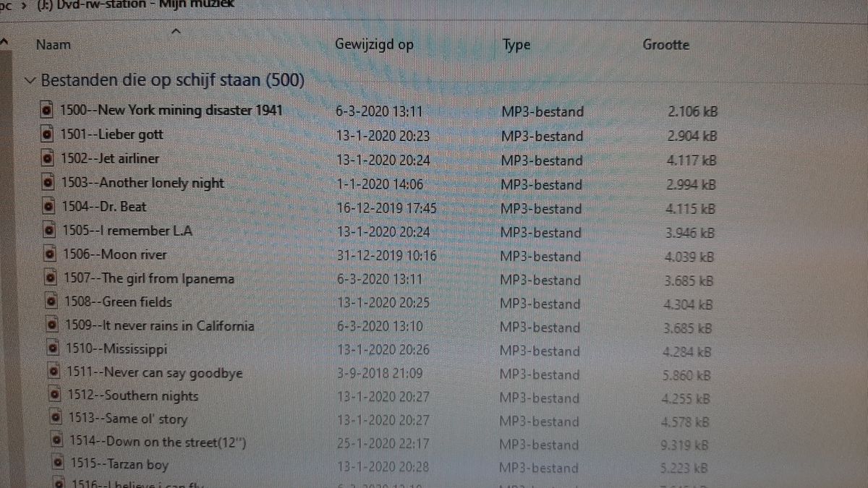Click the Grootte column header
This screenshot has height=488, width=868.
[x=665, y=45]
